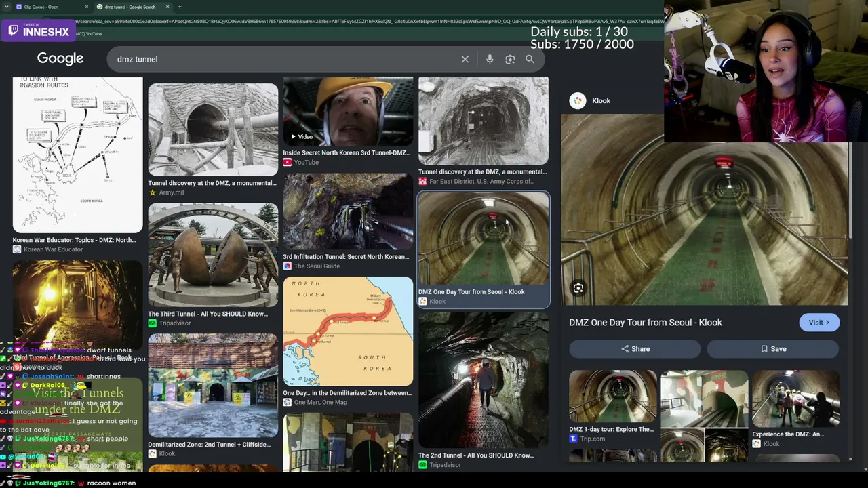Start voice search with the microphone icon
Screen dimensions: 868x488
tap(490, 59)
